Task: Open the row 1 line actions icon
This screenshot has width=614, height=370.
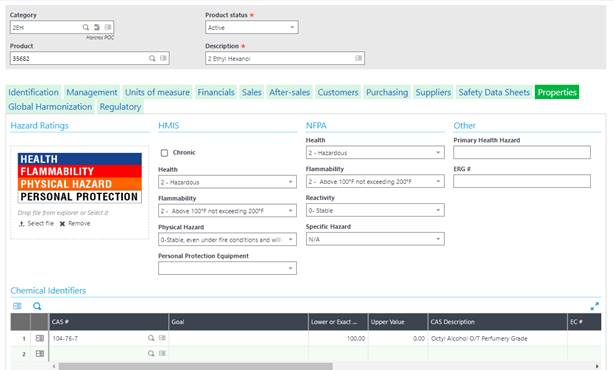Action: 40,338
